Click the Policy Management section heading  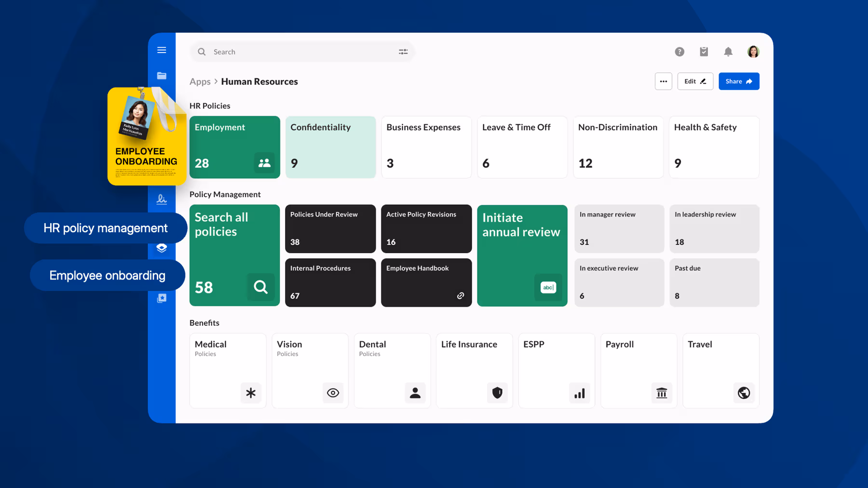point(225,194)
